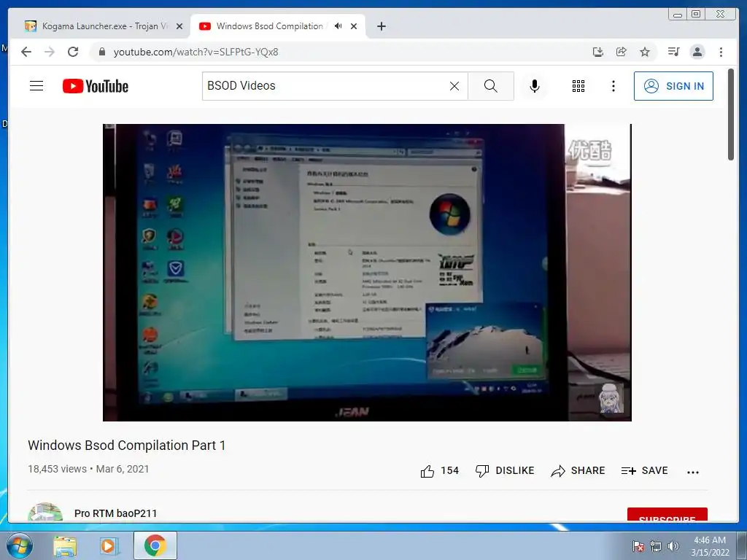Click the YouTube search magnifier button

click(x=491, y=86)
